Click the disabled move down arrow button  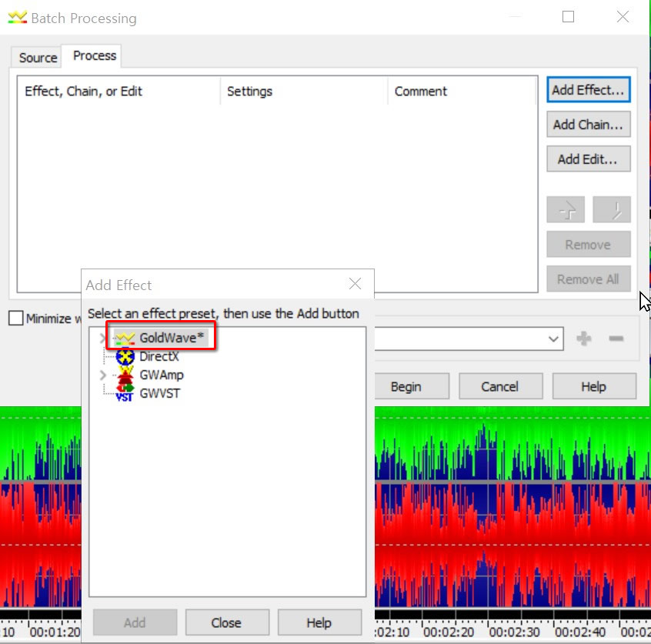(x=612, y=210)
